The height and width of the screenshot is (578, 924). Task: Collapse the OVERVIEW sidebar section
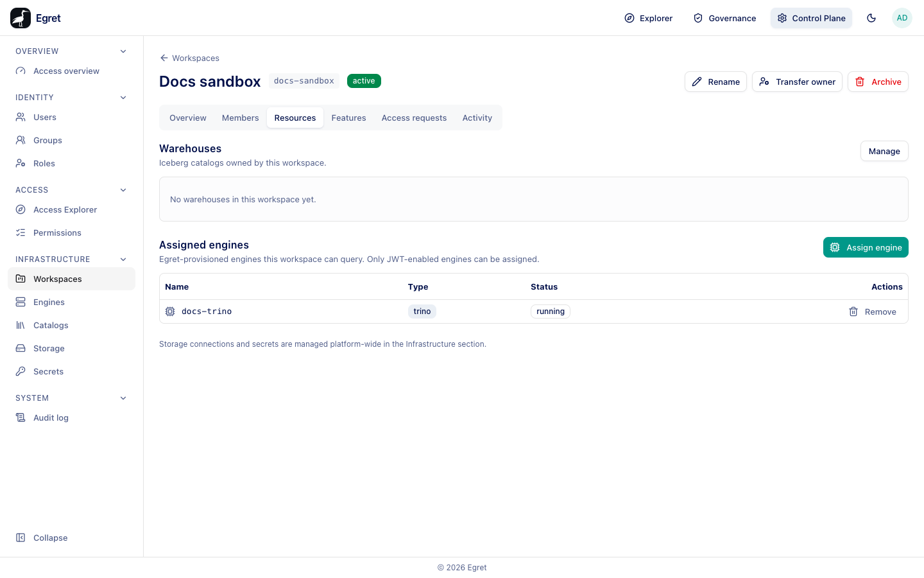click(x=123, y=51)
